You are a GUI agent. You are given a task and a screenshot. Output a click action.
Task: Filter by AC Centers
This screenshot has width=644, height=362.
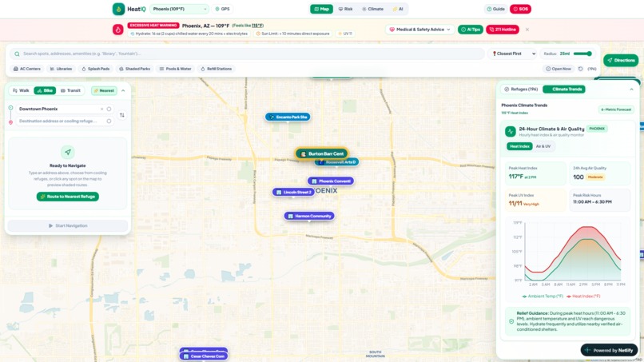pos(27,69)
